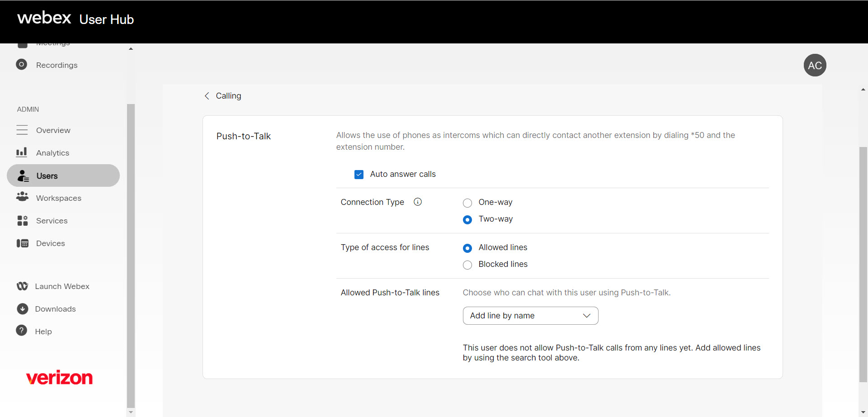The width and height of the screenshot is (868, 417).
Task: Click main page scrollbar thumb
Action: [863, 265]
